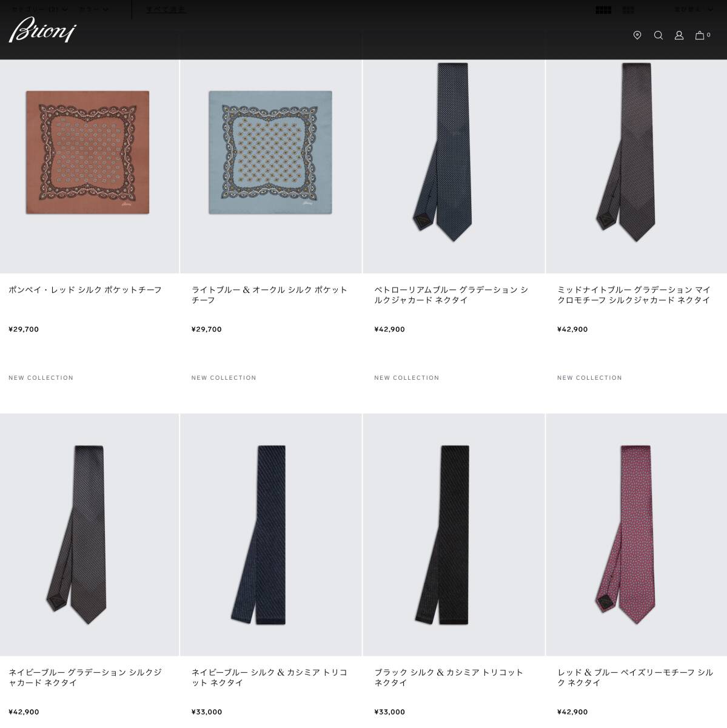Open navy silk cashmere tricot tie title
This screenshot has width=727, height=728.
point(269,677)
